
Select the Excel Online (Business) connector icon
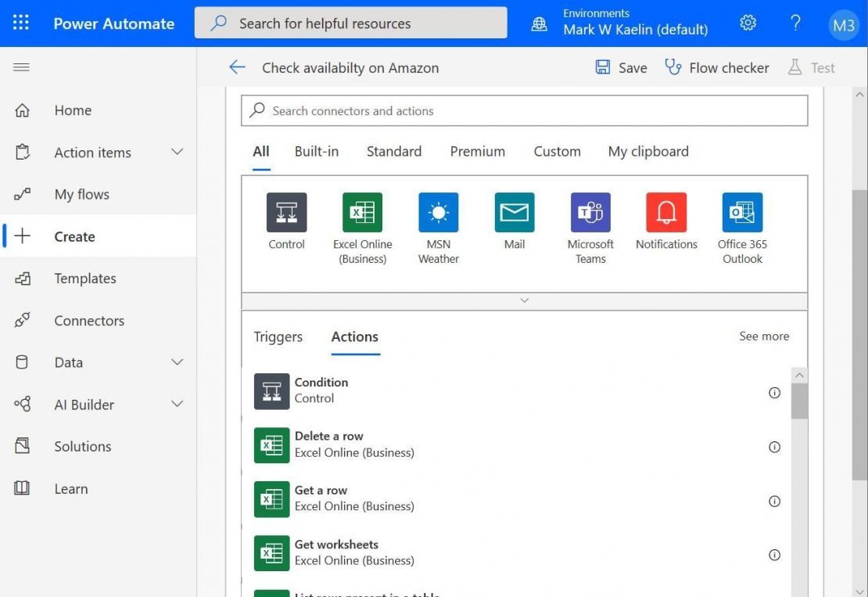(x=362, y=212)
